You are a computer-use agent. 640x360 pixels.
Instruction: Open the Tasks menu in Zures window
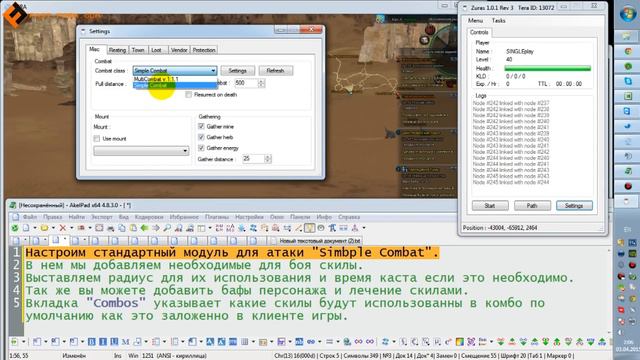coord(498,20)
